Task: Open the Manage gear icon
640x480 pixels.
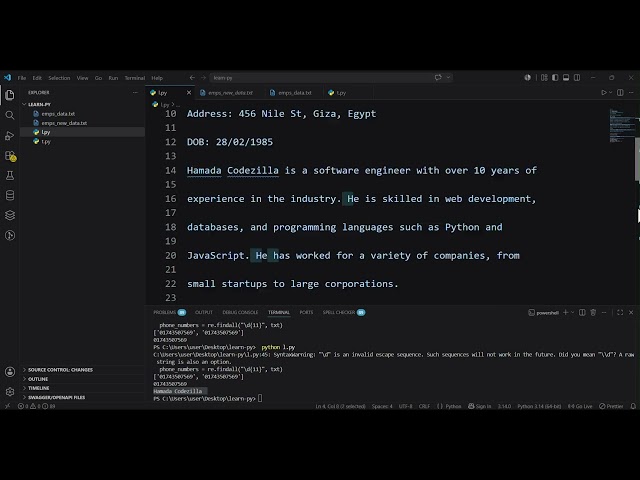Action: pos(10,392)
